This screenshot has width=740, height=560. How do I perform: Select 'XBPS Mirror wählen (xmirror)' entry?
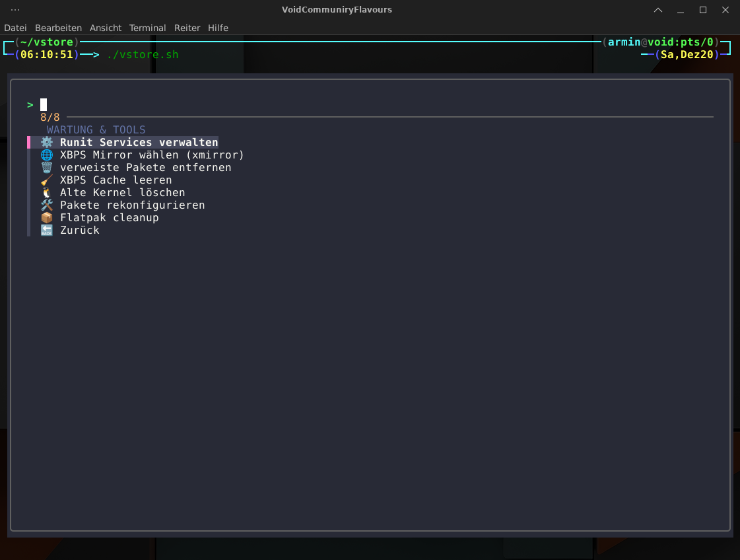point(152,155)
